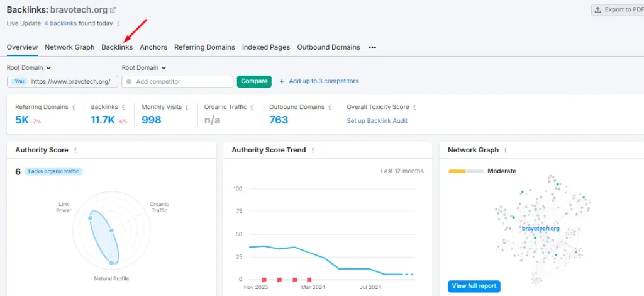The image size is (644, 296).
Task: Click the plus icon before Add competitors
Action: tap(282, 81)
